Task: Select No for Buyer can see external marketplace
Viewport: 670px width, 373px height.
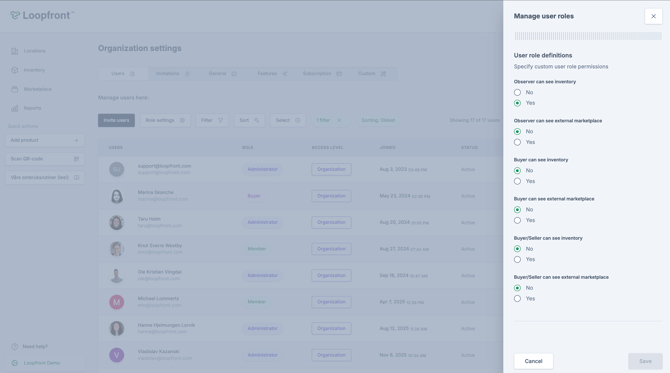Action: tap(517, 210)
